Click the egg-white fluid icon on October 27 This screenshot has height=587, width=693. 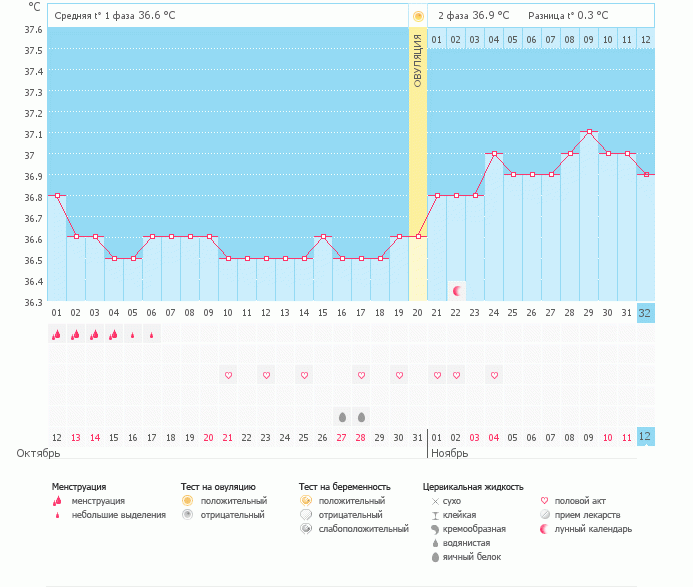(x=342, y=416)
